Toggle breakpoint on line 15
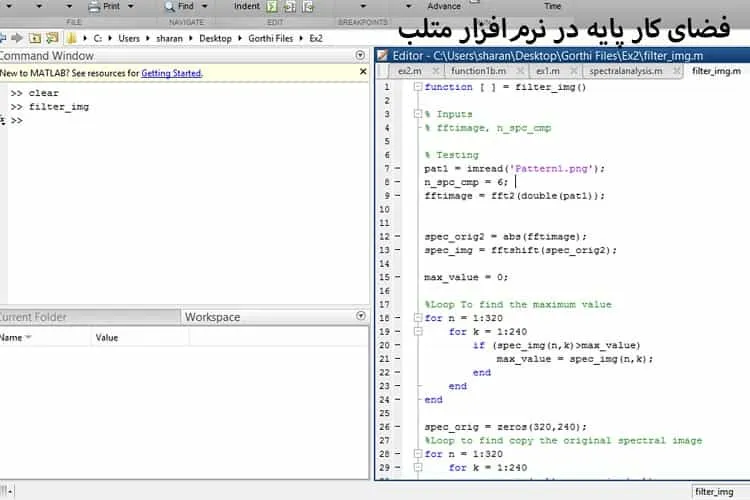This screenshot has width=750, height=500. tap(397, 277)
